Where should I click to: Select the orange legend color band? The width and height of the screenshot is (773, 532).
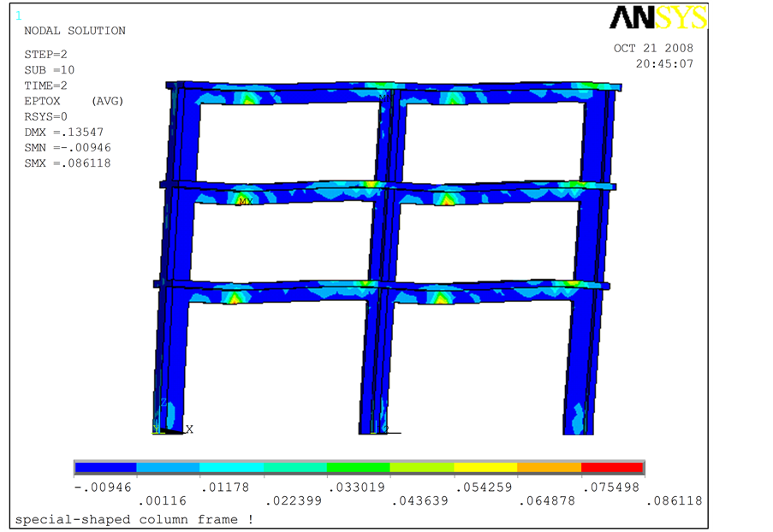tap(549, 468)
